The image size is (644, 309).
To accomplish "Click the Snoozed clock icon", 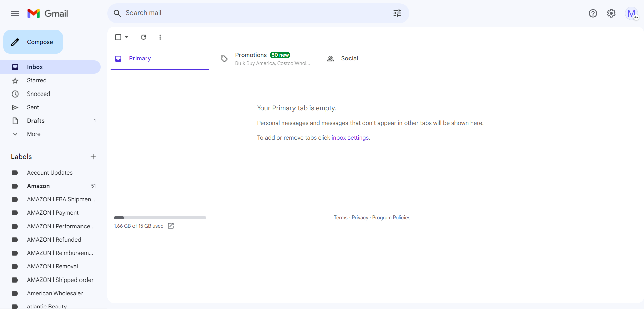I will point(15,94).
